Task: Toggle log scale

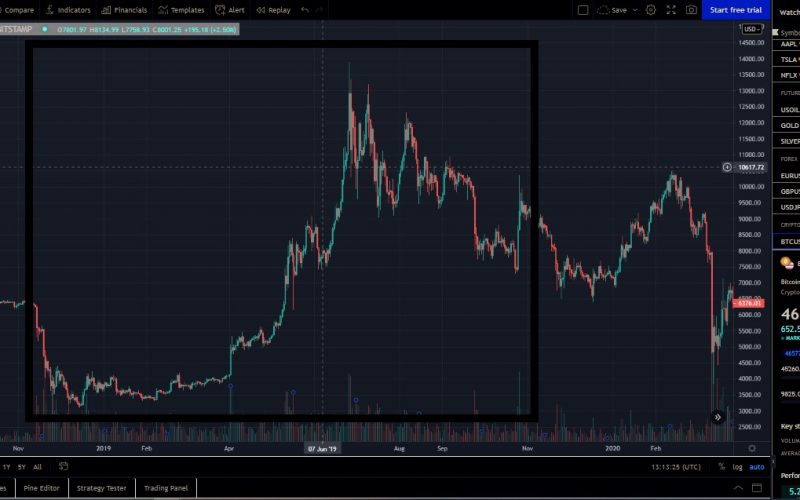Action: tap(737, 467)
